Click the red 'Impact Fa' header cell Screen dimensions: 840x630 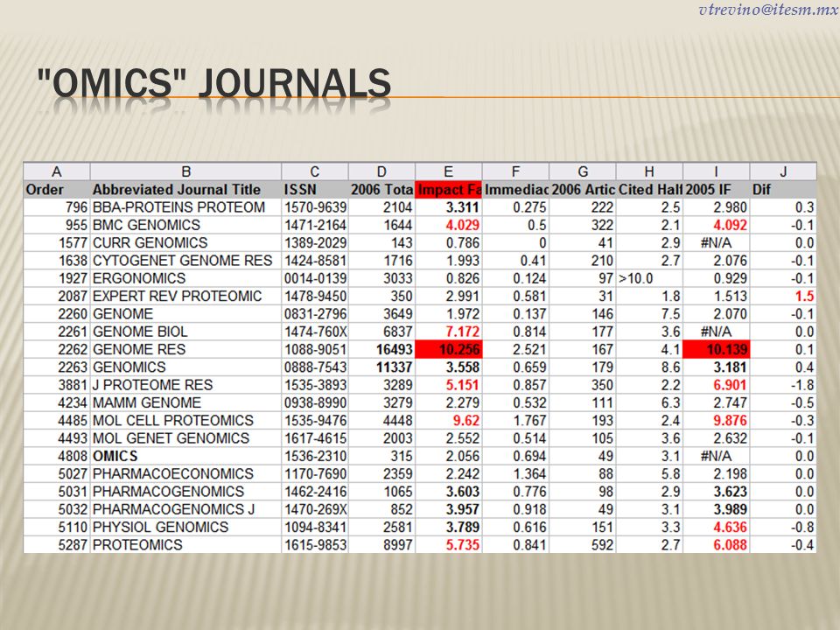tap(448, 190)
